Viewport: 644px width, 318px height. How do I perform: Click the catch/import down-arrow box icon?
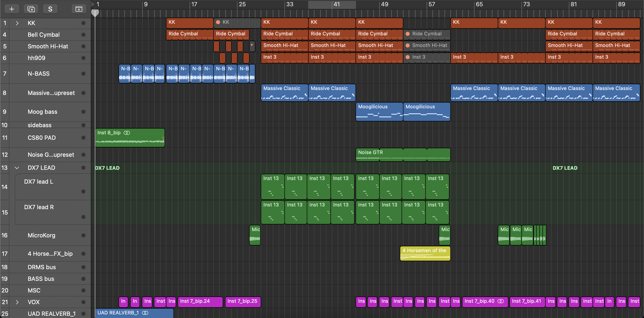coord(79,9)
